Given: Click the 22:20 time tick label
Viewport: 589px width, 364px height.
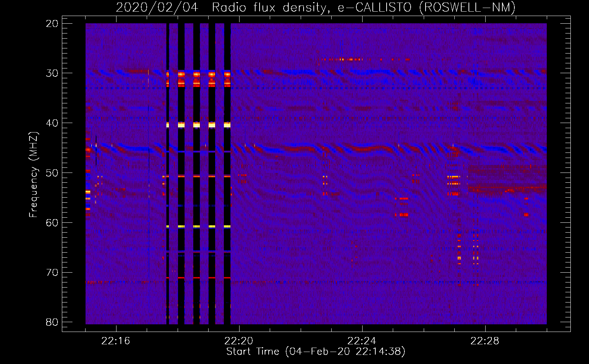Looking at the screenshot, I should click(x=239, y=341).
